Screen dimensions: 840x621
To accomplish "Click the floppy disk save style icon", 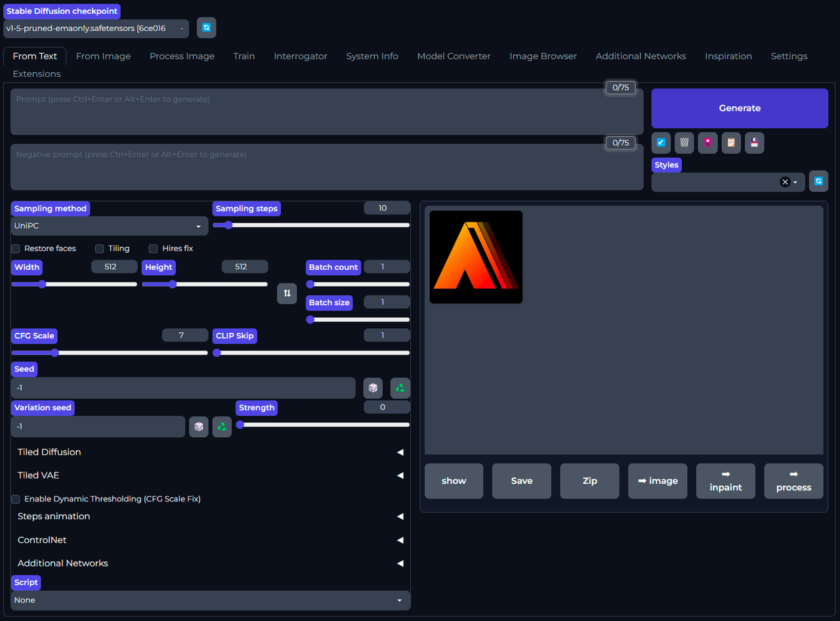I will point(754,142).
